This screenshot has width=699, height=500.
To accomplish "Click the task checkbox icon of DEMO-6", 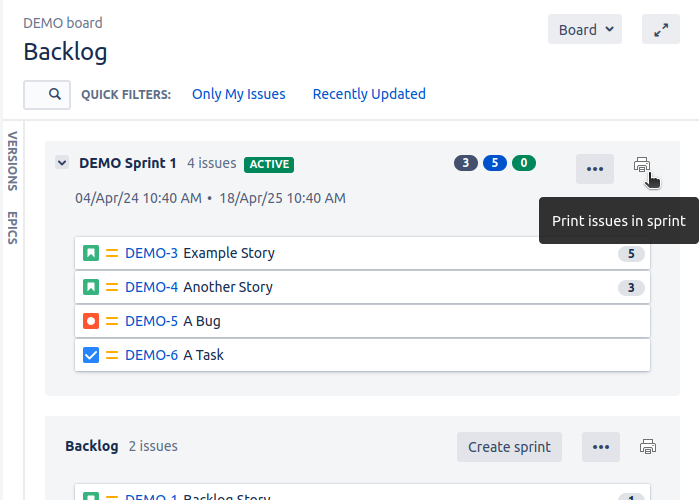I will click(91, 355).
